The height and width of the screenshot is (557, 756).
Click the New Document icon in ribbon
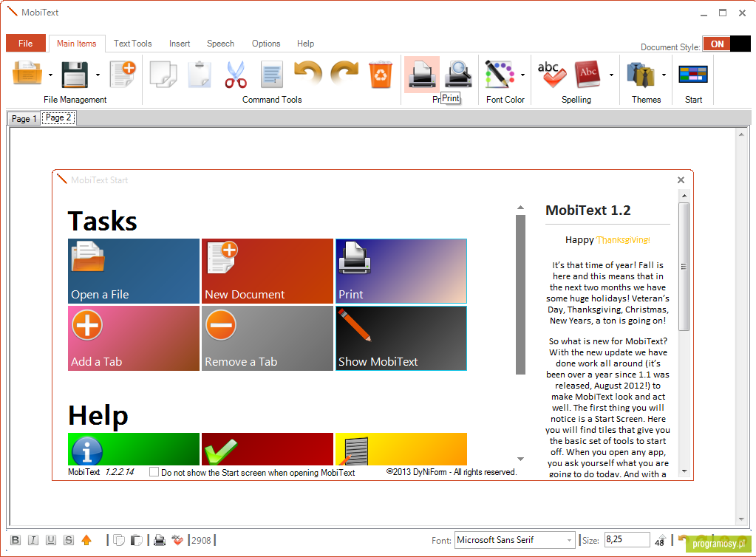[x=123, y=74]
